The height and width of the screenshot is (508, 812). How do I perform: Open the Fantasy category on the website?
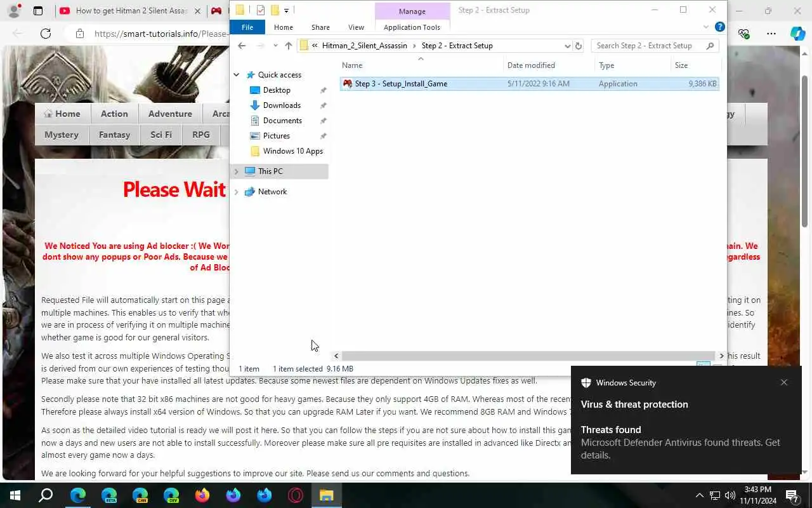point(114,135)
